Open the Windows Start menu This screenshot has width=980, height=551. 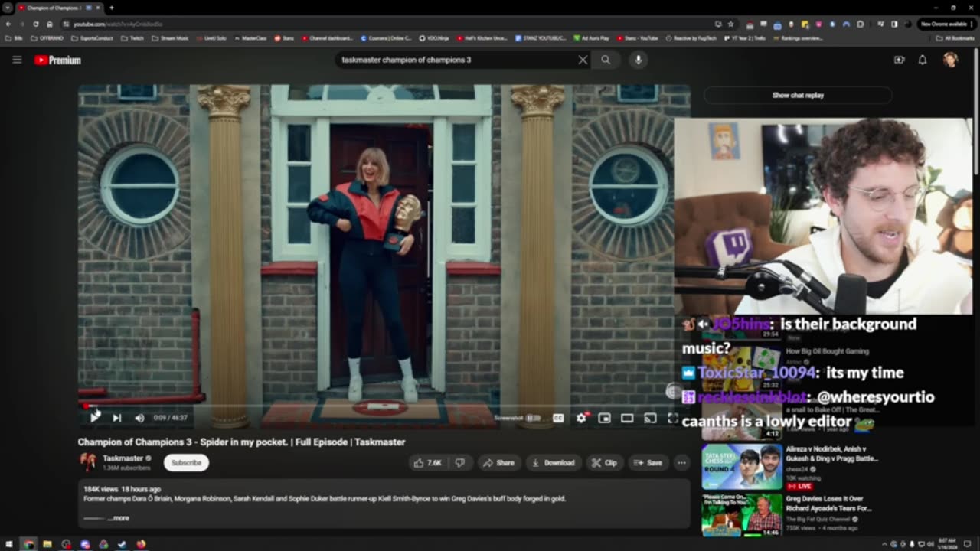click(x=9, y=544)
